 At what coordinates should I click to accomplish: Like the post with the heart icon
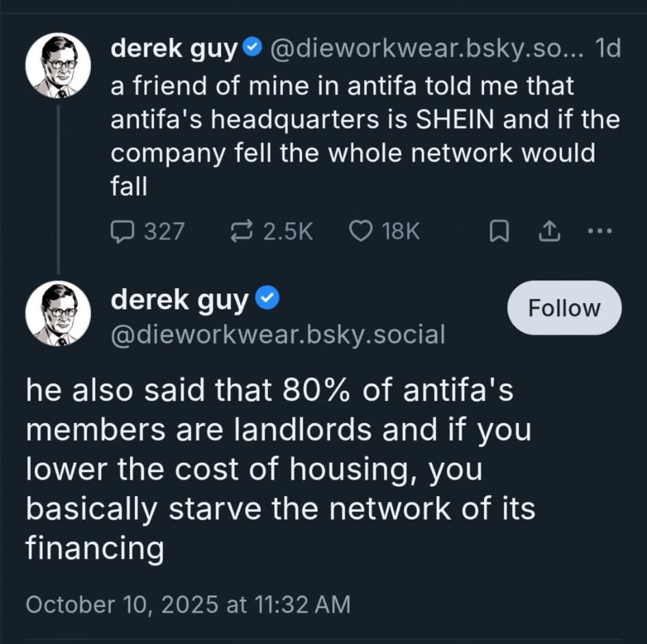[360, 232]
